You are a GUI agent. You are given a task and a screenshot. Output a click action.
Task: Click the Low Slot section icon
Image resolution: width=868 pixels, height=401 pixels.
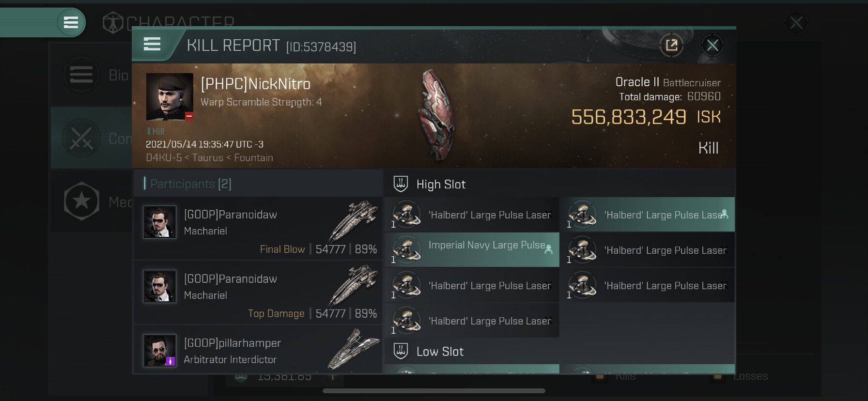tap(401, 351)
